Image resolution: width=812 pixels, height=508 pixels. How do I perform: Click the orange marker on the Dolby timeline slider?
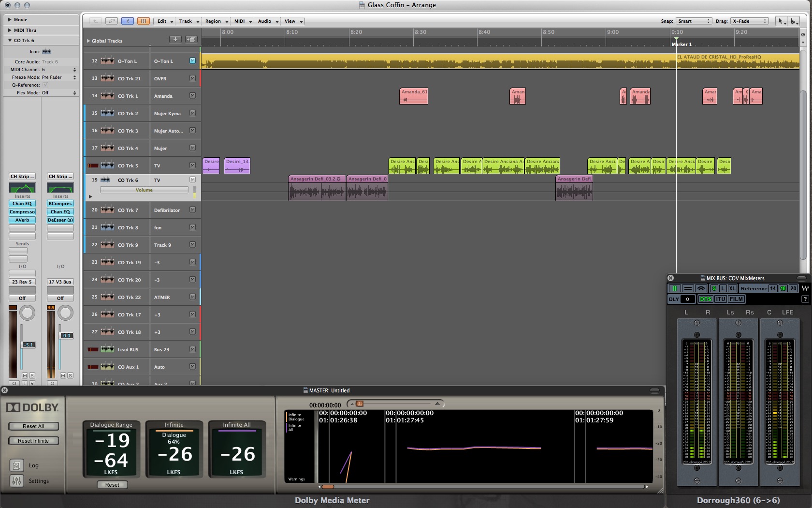click(x=359, y=403)
